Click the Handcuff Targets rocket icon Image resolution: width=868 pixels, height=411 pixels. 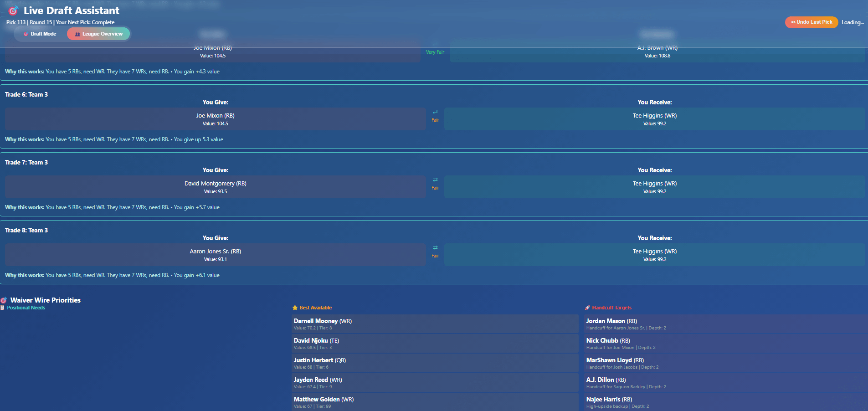pyautogui.click(x=587, y=308)
